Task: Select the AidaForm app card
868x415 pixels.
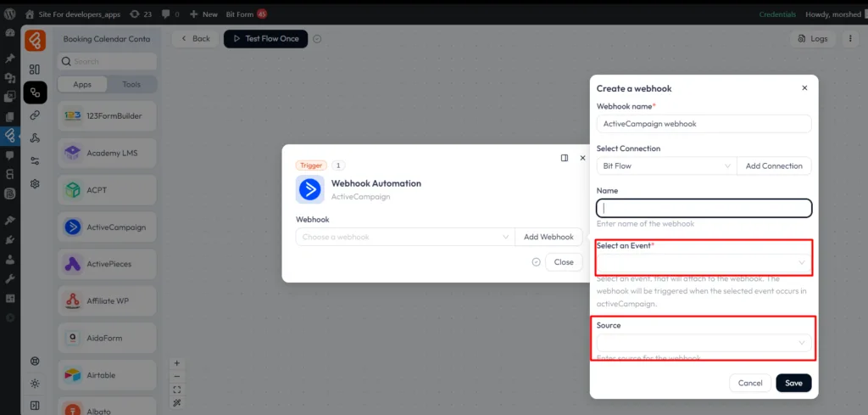Action: tap(107, 338)
